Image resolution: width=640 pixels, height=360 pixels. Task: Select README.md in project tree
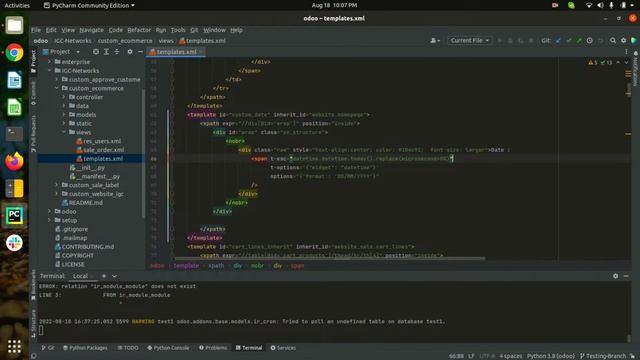82,202
